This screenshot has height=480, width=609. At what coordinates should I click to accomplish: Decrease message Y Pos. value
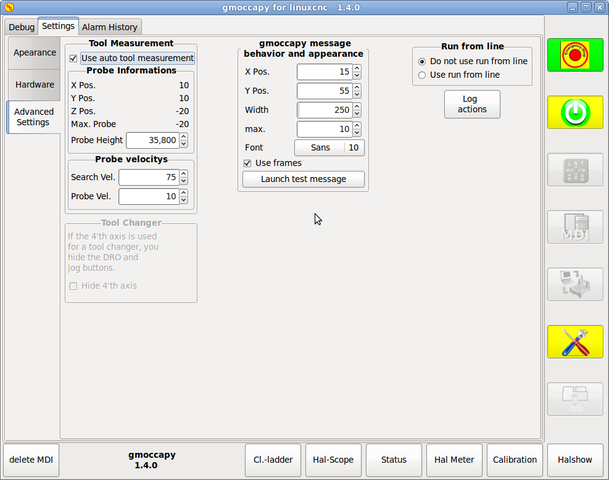357,94
